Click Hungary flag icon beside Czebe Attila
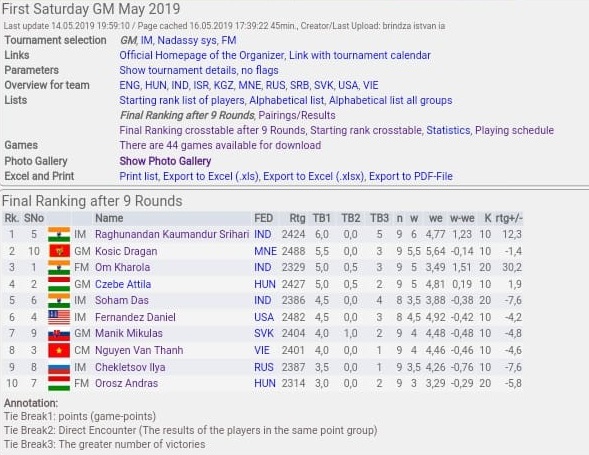The width and height of the screenshot is (589, 455). click(59, 284)
